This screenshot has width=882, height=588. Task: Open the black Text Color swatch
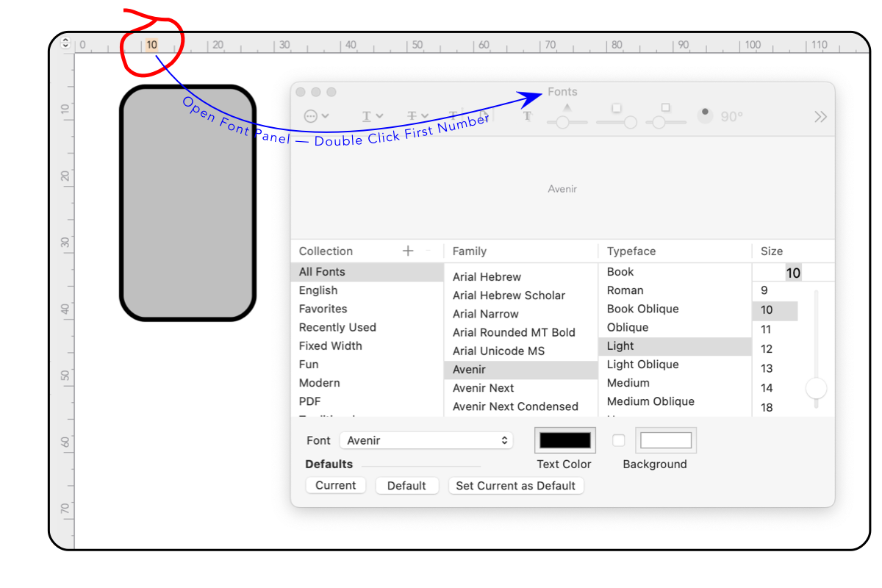tap(565, 440)
